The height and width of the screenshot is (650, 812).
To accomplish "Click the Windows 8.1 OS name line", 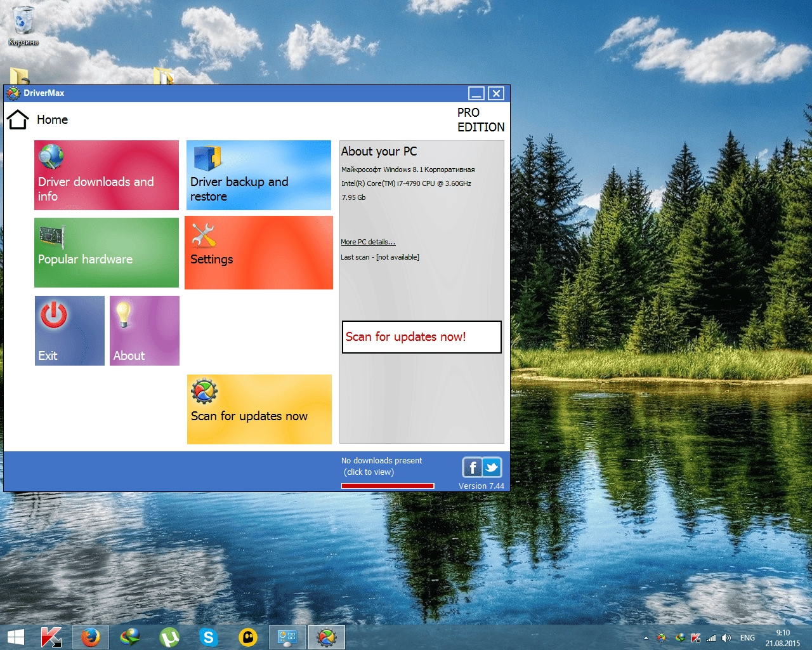I will 408,169.
